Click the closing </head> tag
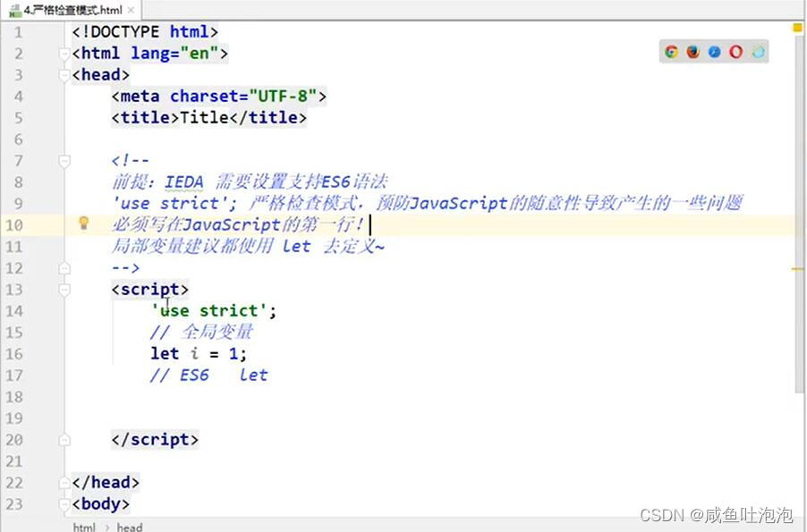Screen dimensions: 807x532 click(x=106, y=483)
